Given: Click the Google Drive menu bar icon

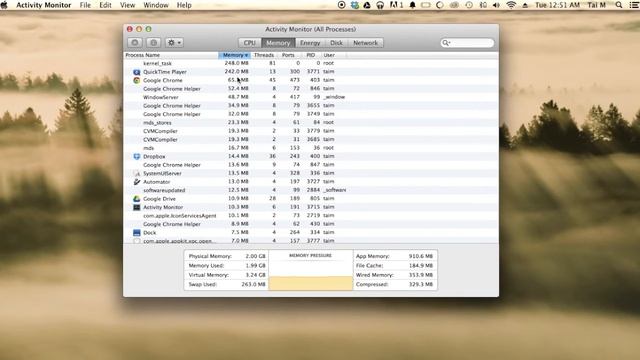Looking at the screenshot, I should (367, 5).
